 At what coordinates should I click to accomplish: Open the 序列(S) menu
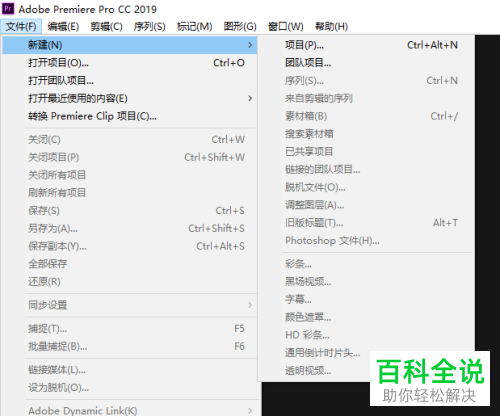(149, 26)
